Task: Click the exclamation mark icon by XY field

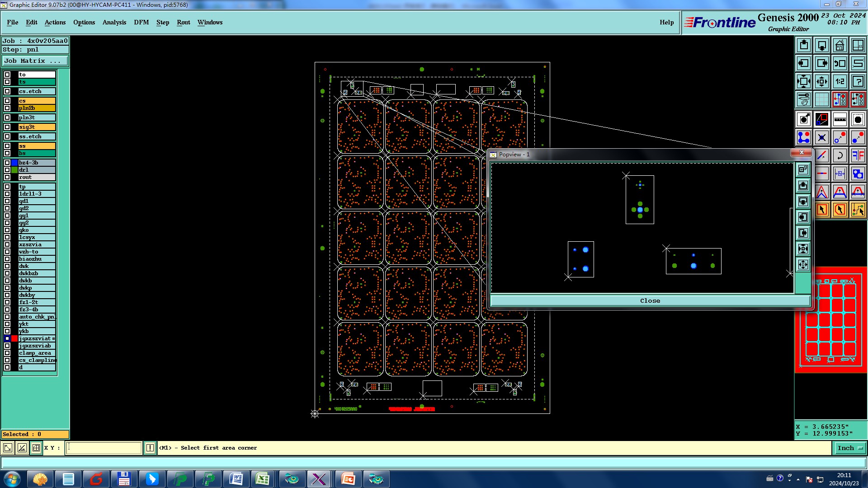Action: (x=150, y=448)
